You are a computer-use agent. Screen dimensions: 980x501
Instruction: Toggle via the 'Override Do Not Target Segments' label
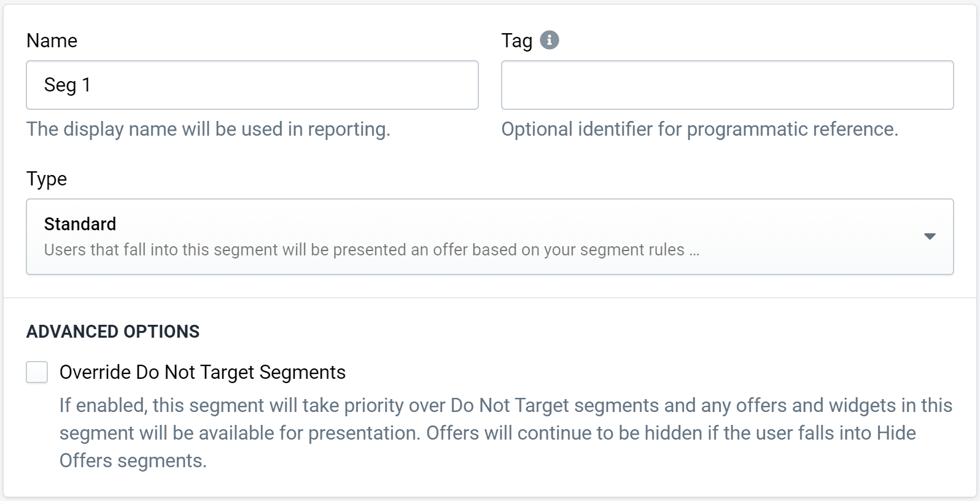(x=203, y=372)
